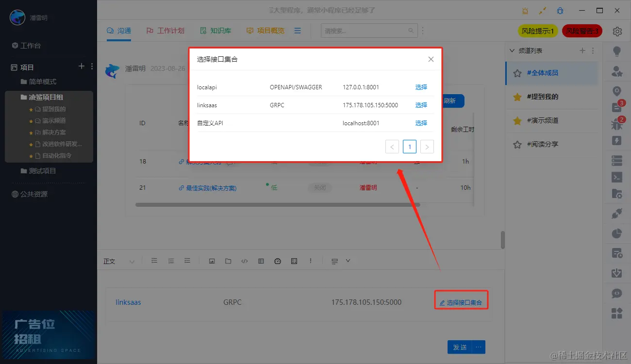631x364 pixels.
Task: Click the magnifier icon in the search box
Action: [x=412, y=31]
